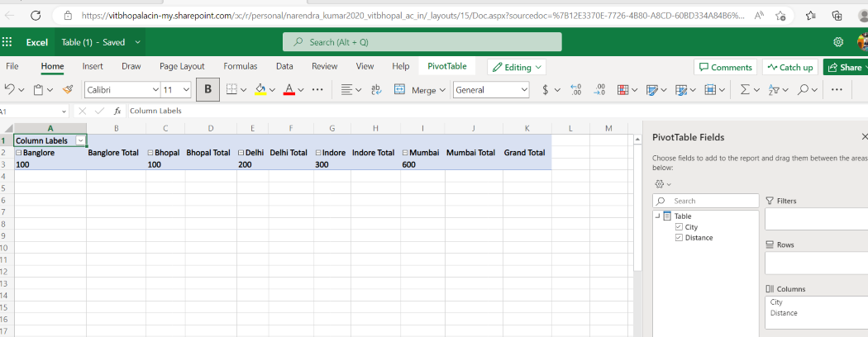Viewport: 868px width, 337px height.
Task: Open the font name Calibri dropdown
Action: (x=155, y=89)
